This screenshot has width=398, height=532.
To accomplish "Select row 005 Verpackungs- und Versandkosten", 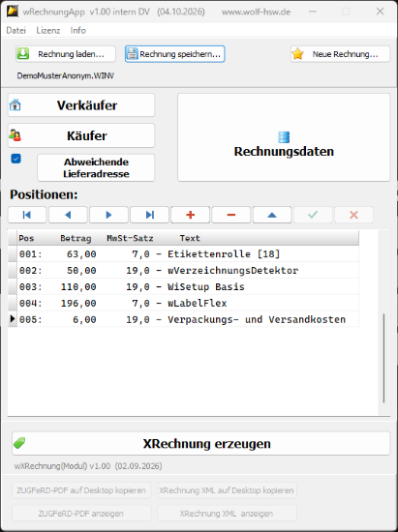I will [x=183, y=319].
